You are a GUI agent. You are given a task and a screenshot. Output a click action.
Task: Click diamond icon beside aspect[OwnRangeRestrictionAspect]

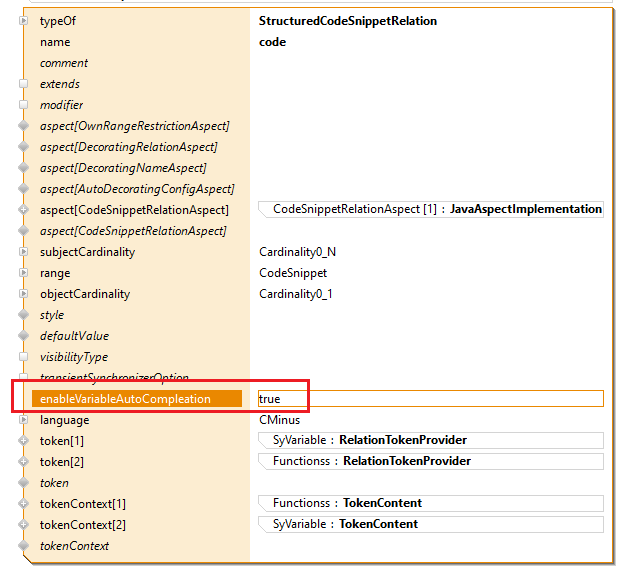tap(24, 126)
